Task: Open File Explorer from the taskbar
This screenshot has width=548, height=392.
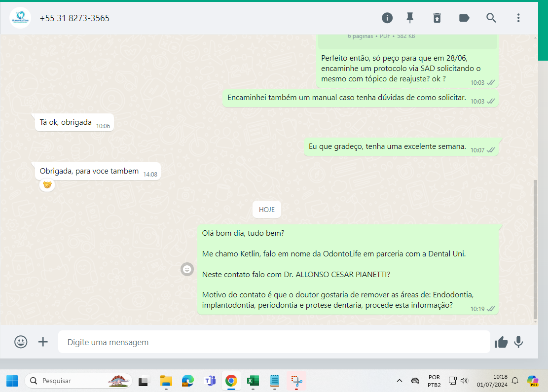Action: pos(166,381)
